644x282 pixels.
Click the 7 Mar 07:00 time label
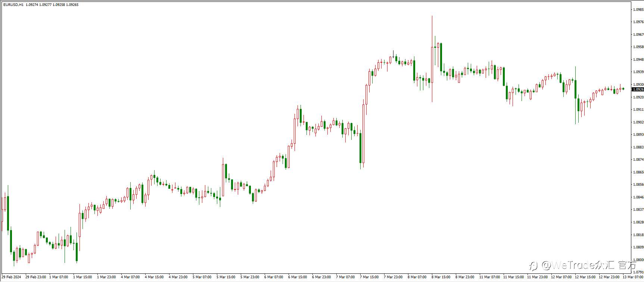point(345,277)
